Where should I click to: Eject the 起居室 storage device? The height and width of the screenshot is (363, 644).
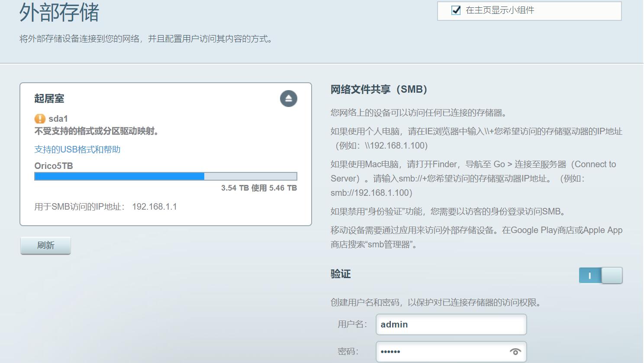coord(288,99)
